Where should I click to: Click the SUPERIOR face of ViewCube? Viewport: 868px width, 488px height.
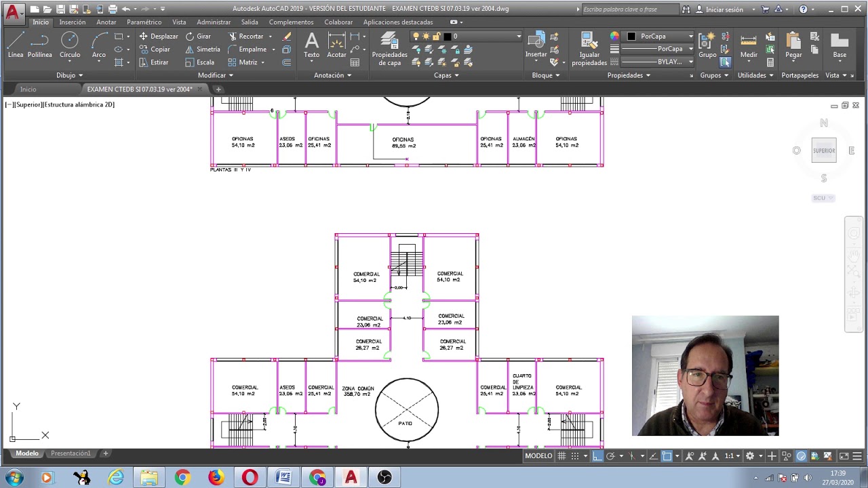coord(824,150)
